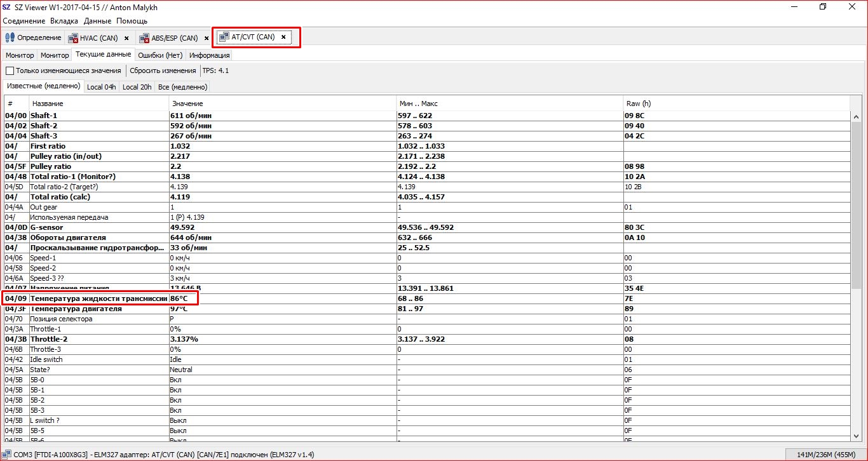Switch to the Ошибки (Нет) tab
Image resolution: width=868 pixels, height=461 pixels.
point(160,55)
